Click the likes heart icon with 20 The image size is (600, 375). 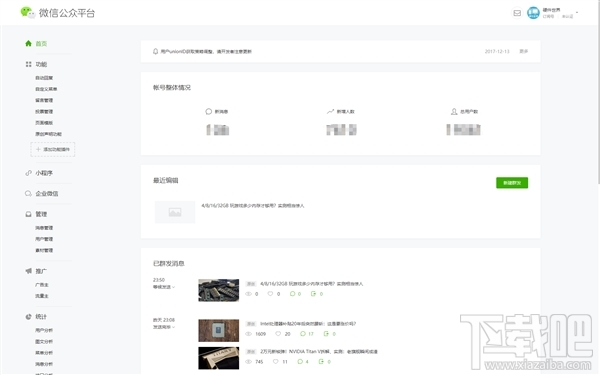pyautogui.click(x=278, y=334)
